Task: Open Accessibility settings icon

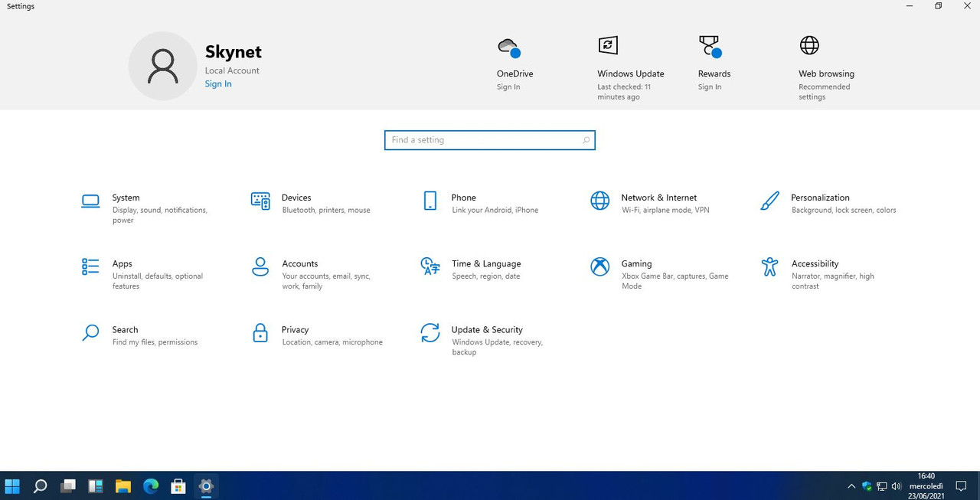Action: click(769, 266)
